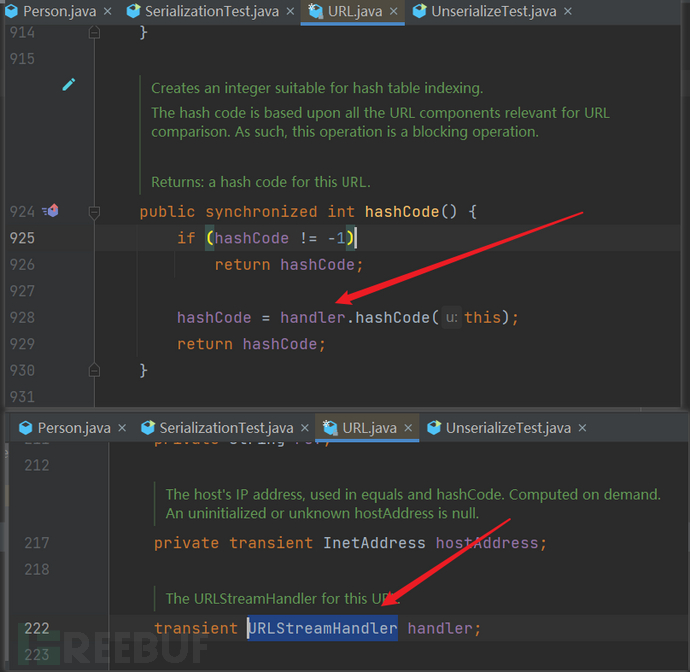Click the handler reference on line 928

point(312,317)
